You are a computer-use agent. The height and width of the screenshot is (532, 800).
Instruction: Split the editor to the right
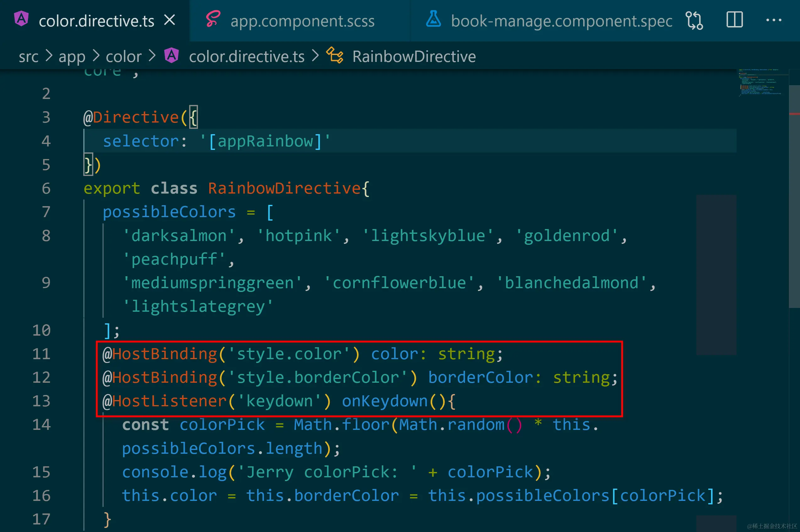pos(734,20)
